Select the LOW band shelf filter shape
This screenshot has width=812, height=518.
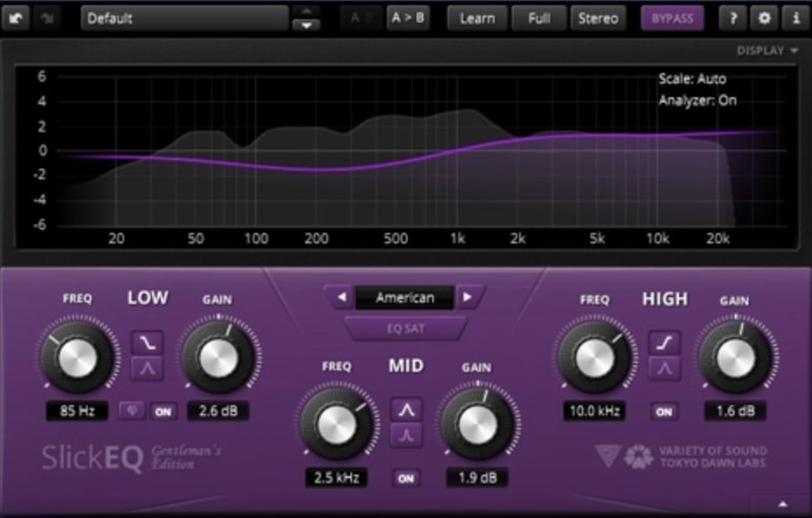pos(148,342)
